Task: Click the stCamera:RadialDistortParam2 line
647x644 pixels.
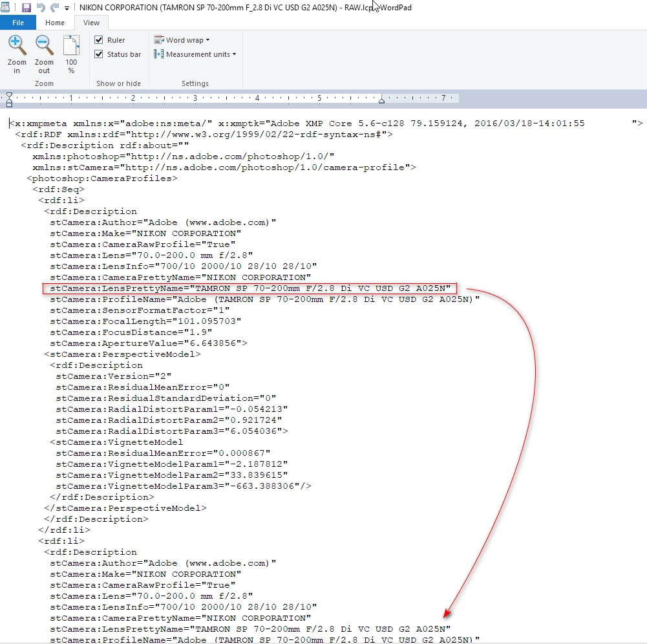Action: [169, 420]
